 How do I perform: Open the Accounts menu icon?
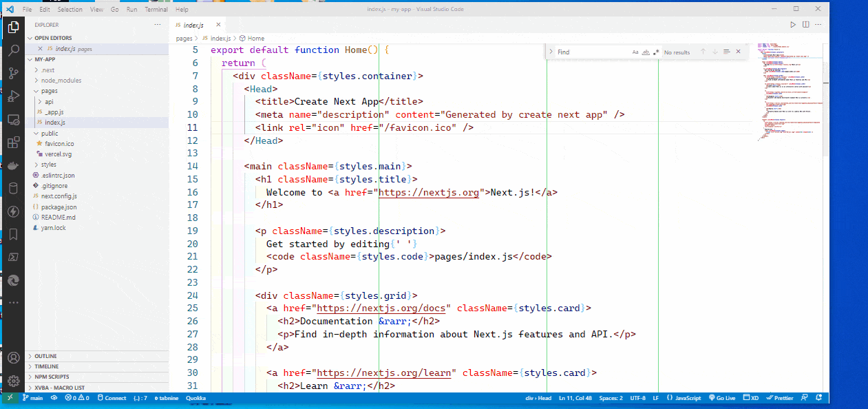click(13, 358)
